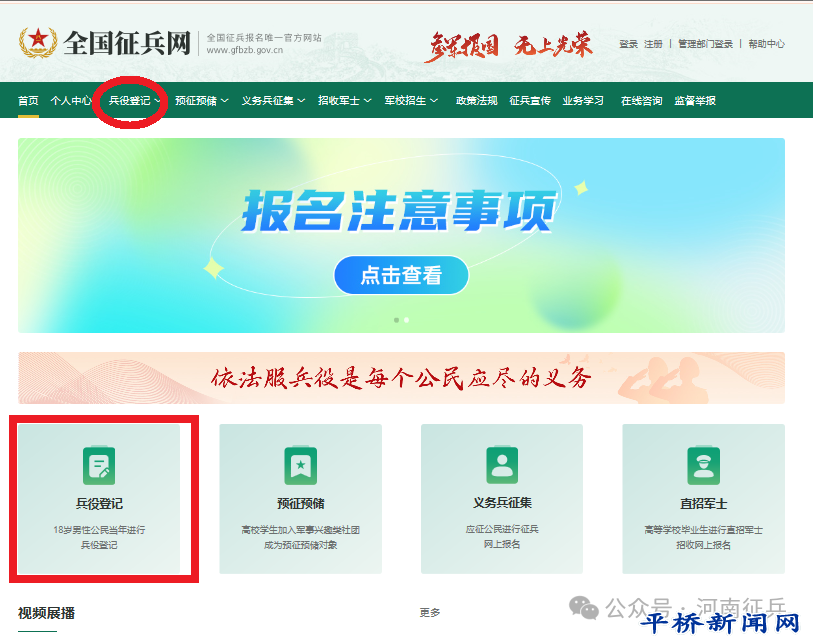The image size is (813, 641).
Task: Click the 义务兵征集 person icon
Action: click(x=502, y=465)
